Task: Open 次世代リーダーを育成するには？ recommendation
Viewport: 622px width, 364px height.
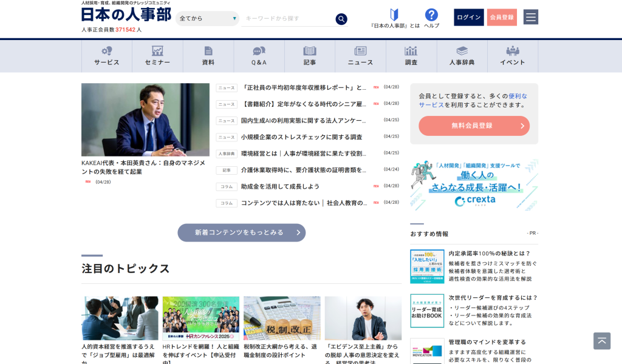Action: coord(493,298)
